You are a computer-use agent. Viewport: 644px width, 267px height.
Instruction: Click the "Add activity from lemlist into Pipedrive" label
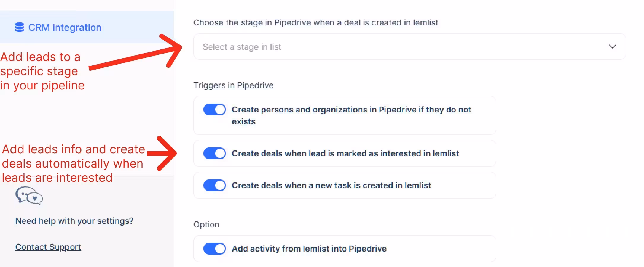pos(309,249)
